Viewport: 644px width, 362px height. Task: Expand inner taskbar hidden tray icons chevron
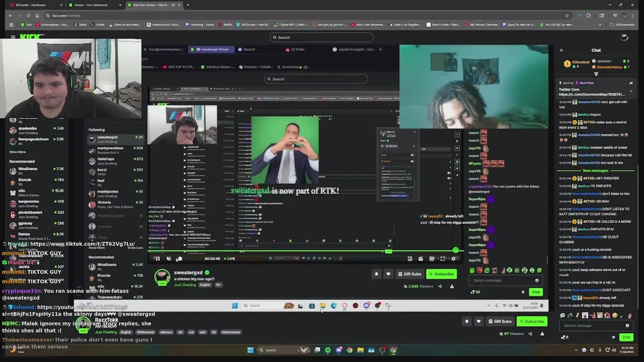(x=489, y=306)
